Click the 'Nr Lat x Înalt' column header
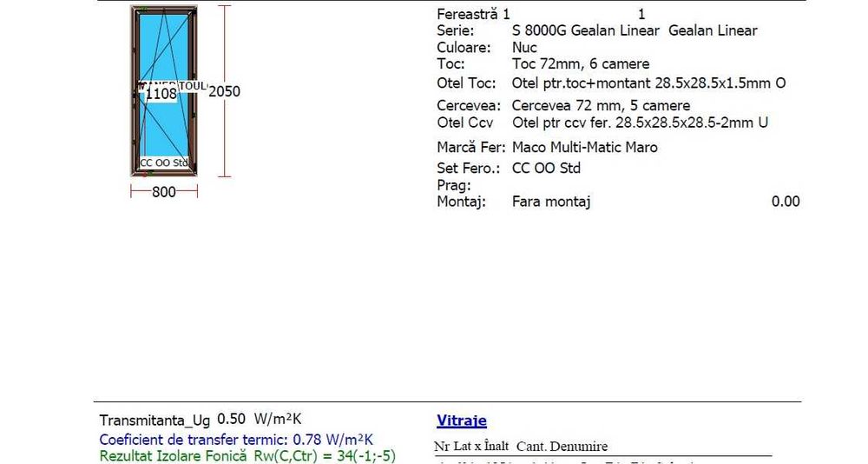The width and height of the screenshot is (868, 464). pyautogui.click(x=471, y=447)
